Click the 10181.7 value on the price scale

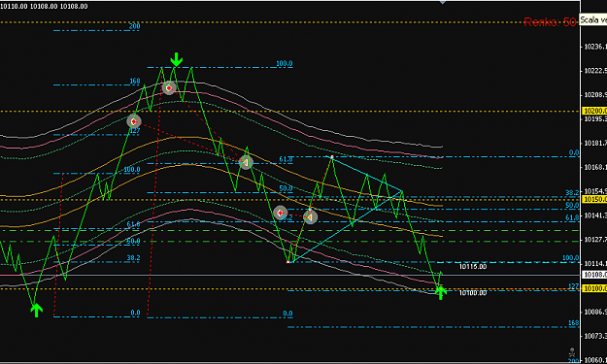pyautogui.click(x=595, y=143)
